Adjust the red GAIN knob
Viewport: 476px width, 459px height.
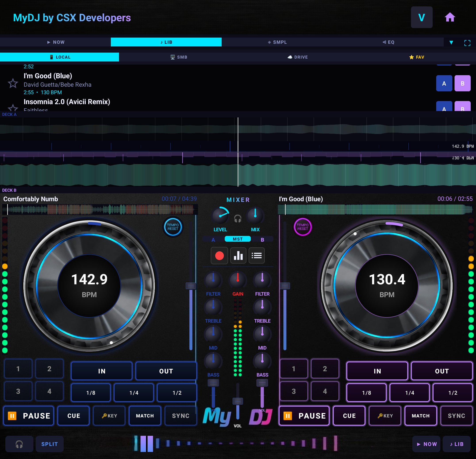[x=238, y=280]
